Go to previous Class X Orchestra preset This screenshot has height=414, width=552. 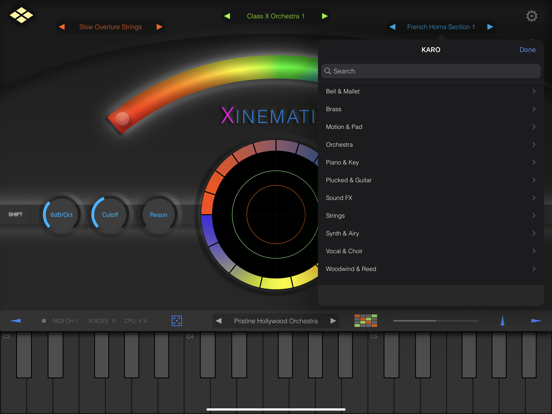(x=227, y=16)
